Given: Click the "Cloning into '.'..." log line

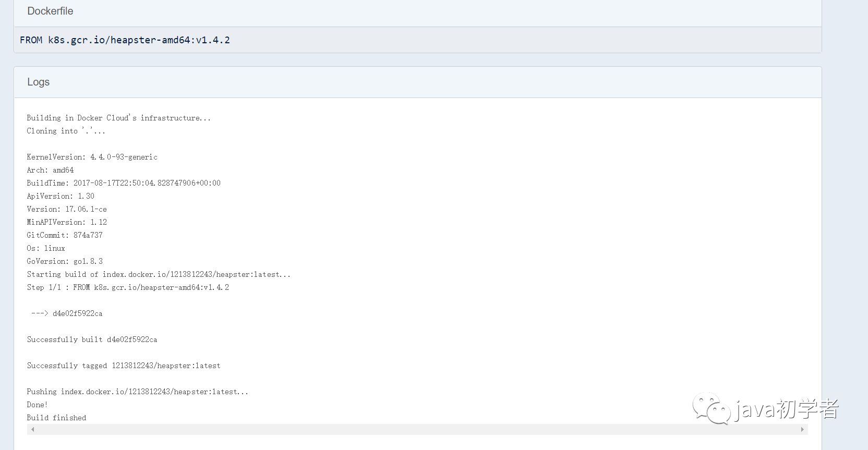Looking at the screenshot, I should (66, 131).
